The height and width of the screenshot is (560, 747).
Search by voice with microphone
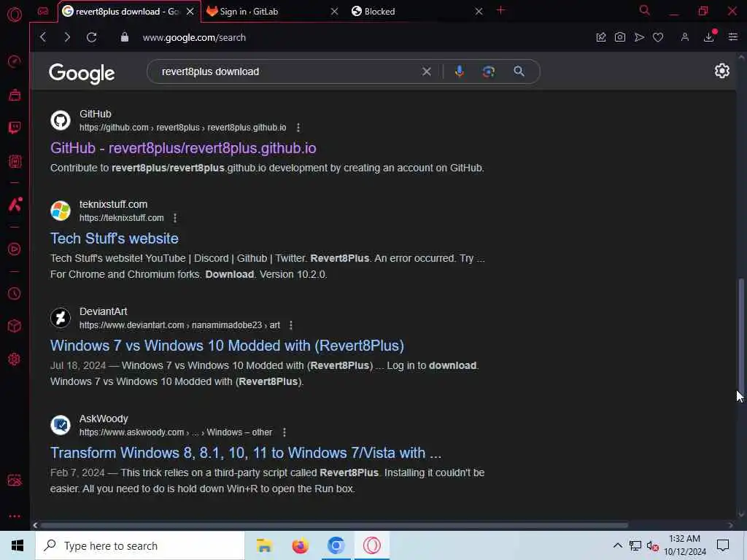[x=460, y=71]
